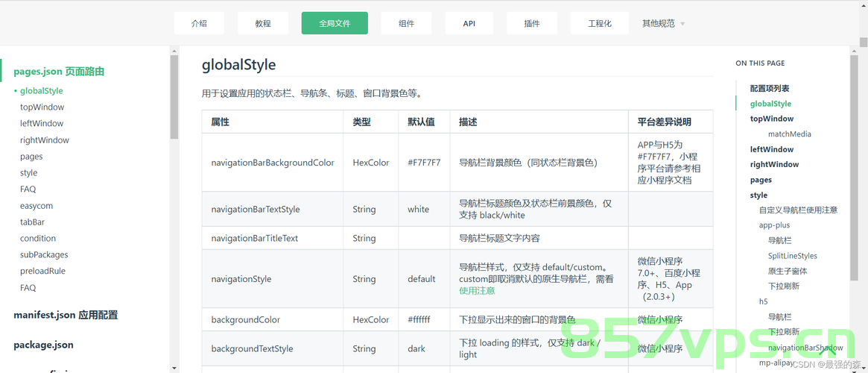Jump to 原生子窗体 in page outline
The width and height of the screenshot is (868, 373).
(788, 271)
